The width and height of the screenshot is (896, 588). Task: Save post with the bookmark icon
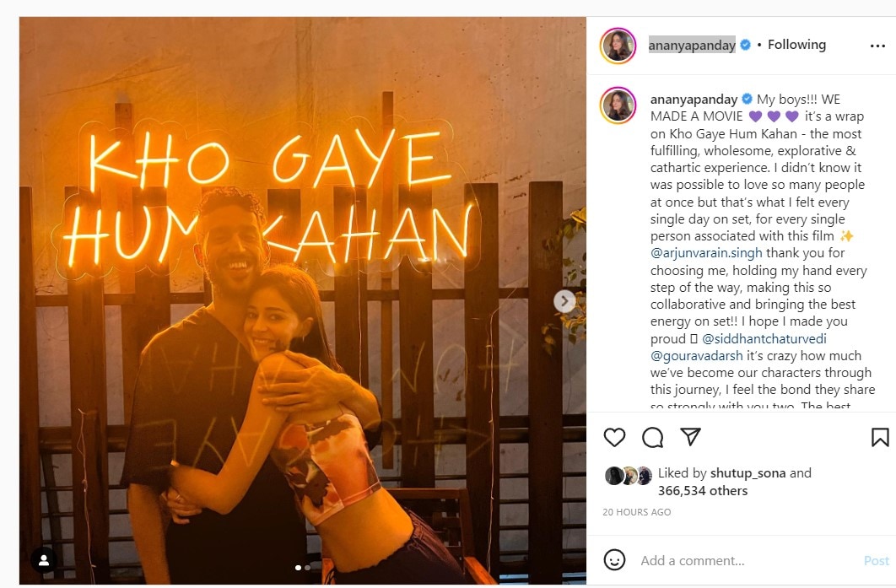(880, 437)
